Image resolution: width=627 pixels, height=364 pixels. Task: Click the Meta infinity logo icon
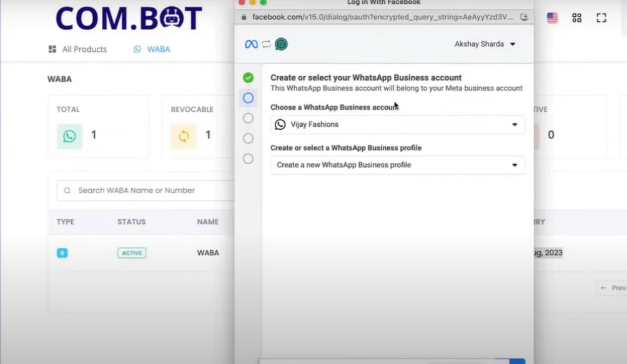coord(251,44)
